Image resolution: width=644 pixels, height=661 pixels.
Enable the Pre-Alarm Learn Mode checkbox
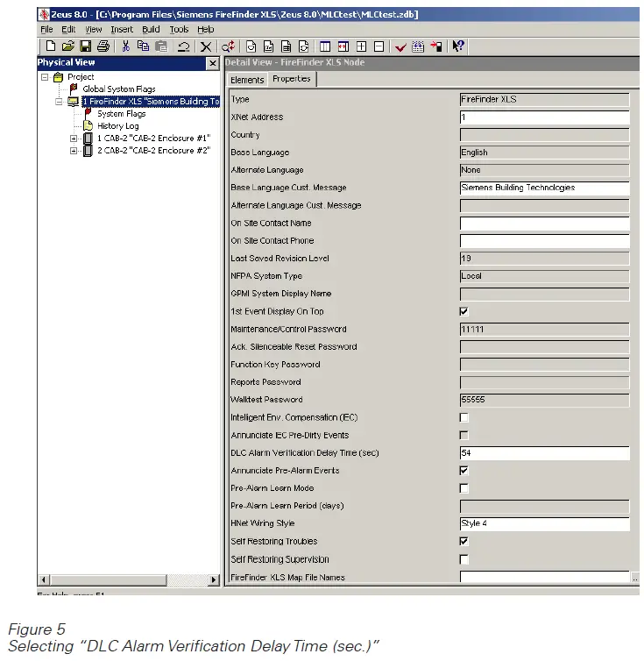464,488
